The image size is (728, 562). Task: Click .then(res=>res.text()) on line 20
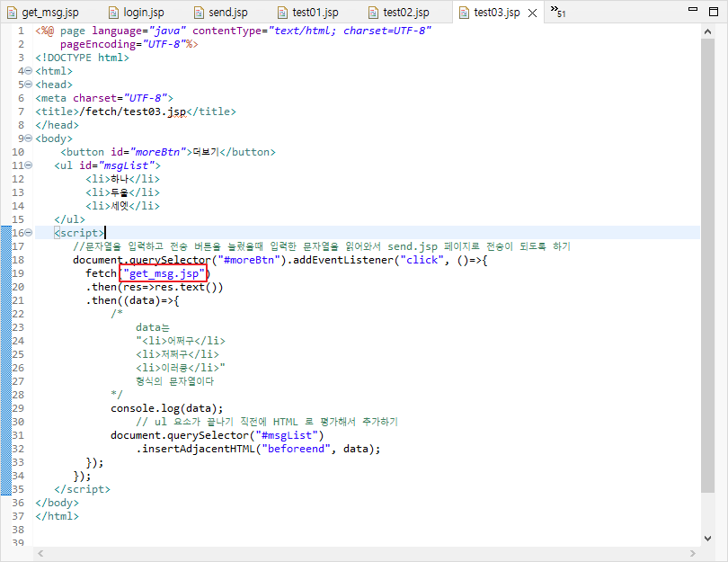point(155,287)
